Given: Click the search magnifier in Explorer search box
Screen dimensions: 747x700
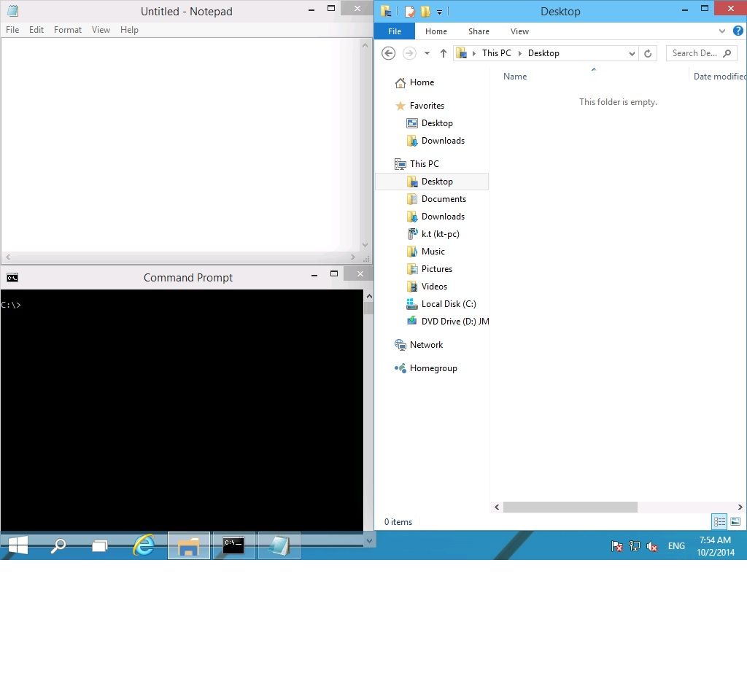Looking at the screenshot, I should pyautogui.click(x=727, y=53).
